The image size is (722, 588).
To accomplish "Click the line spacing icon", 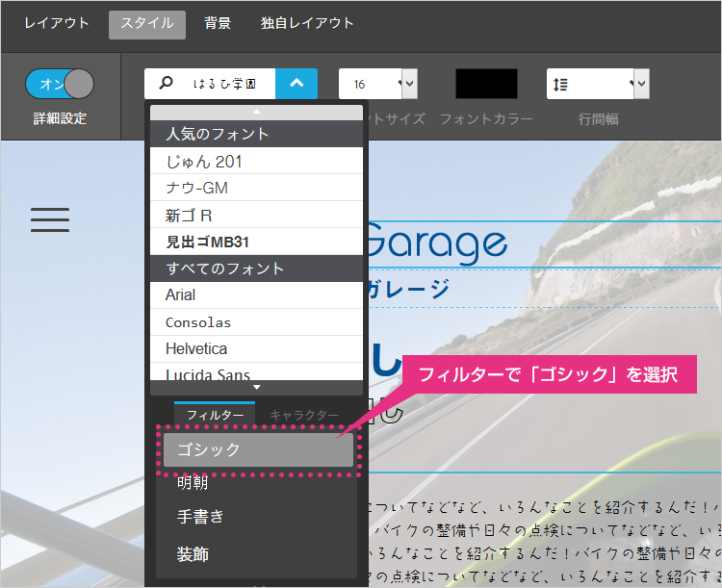I will (560, 85).
